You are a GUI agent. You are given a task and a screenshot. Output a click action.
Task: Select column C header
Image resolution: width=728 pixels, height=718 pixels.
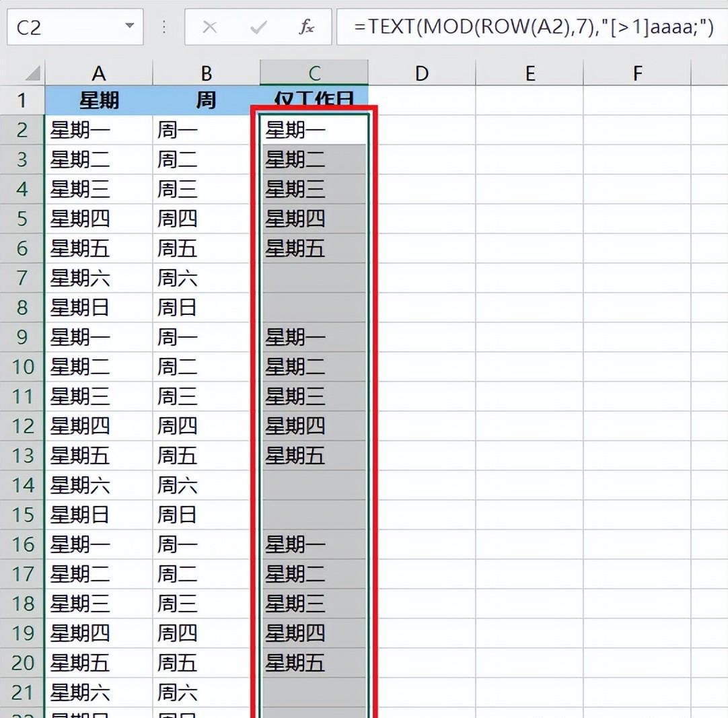314,73
